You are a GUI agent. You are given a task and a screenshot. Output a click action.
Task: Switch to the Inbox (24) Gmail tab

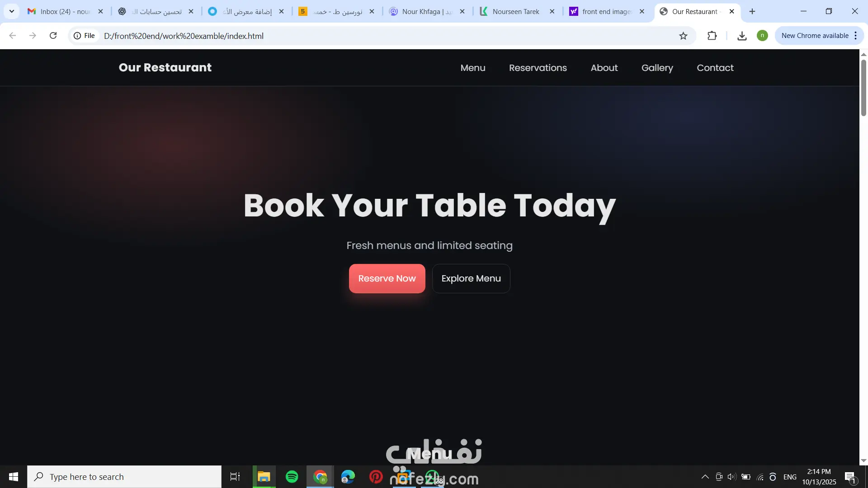(x=66, y=11)
